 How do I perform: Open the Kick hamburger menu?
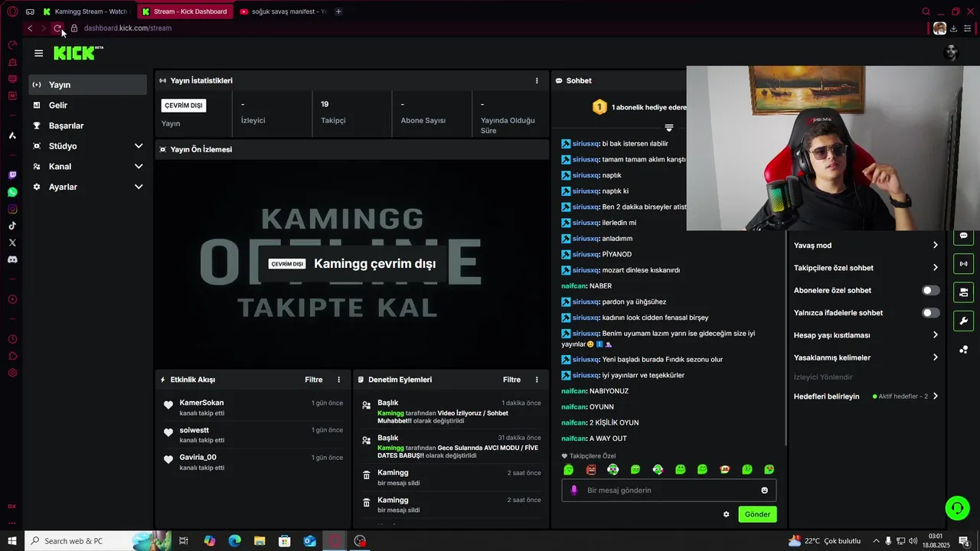tap(38, 53)
